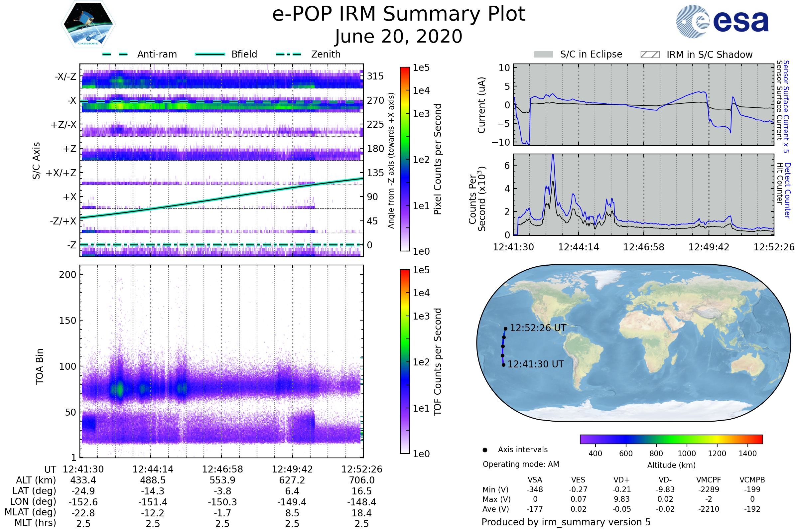Click the Bfield solid line legend marker
The height and width of the screenshot is (532, 798).
pyautogui.click(x=210, y=54)
